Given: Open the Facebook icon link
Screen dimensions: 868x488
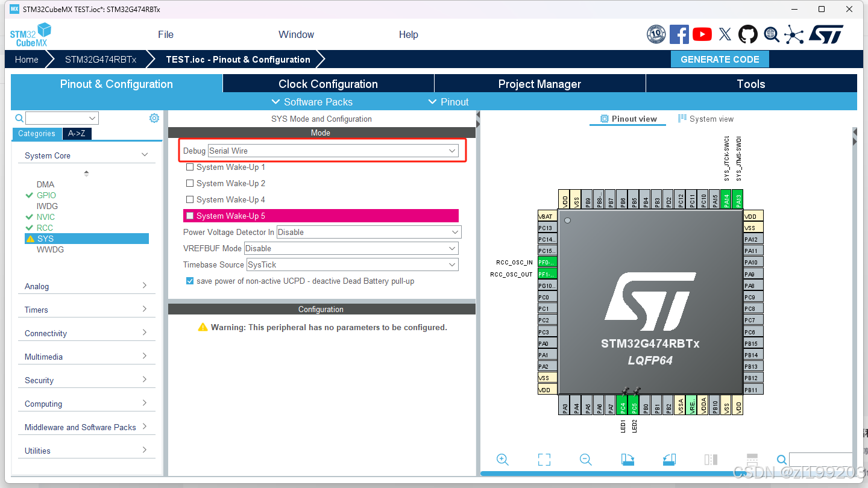Looking at the screenshot, I should point(679,34).
